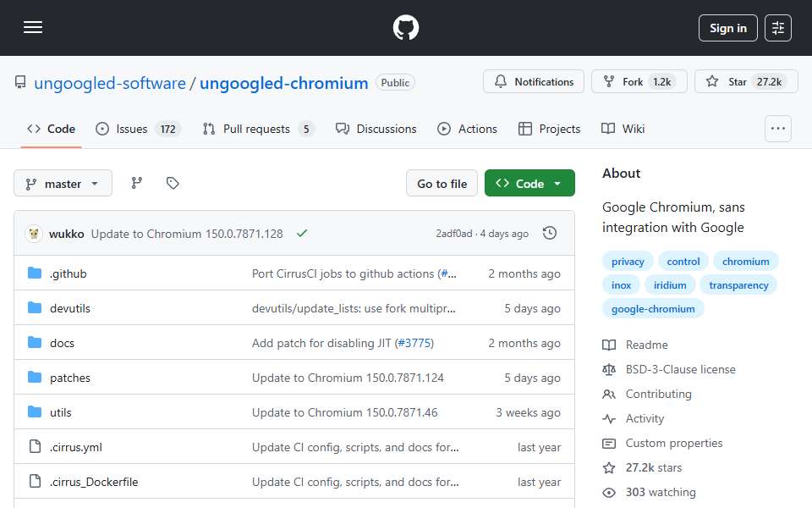This screenshot has height=508, width=812.
Task: Select the privacy topic tag
Action: [x=628, y=262]
